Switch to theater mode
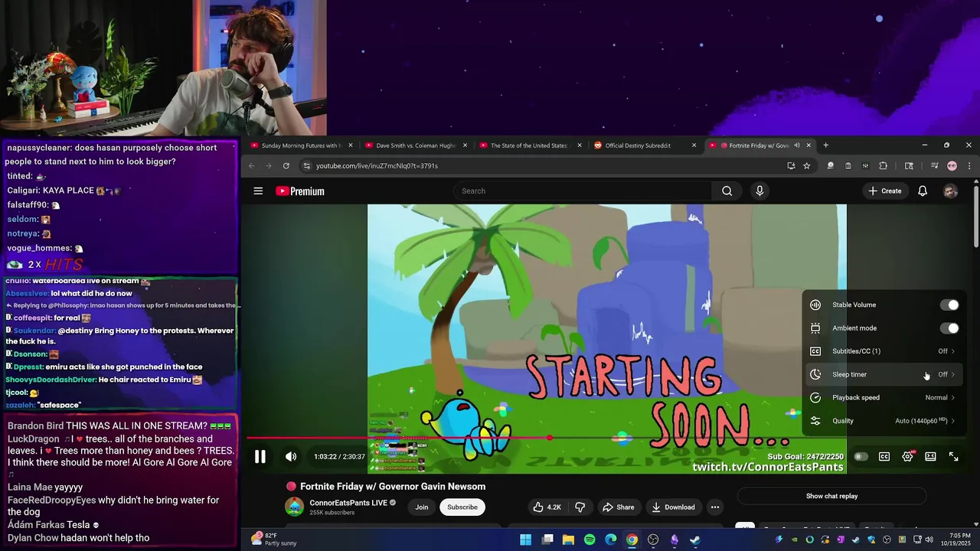This screenshot has width=980, height=551. click(x=930, y=457)
